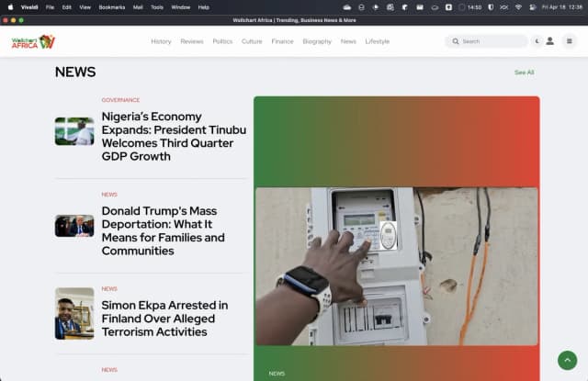Click the search magnifier icon

pos(456,41)
